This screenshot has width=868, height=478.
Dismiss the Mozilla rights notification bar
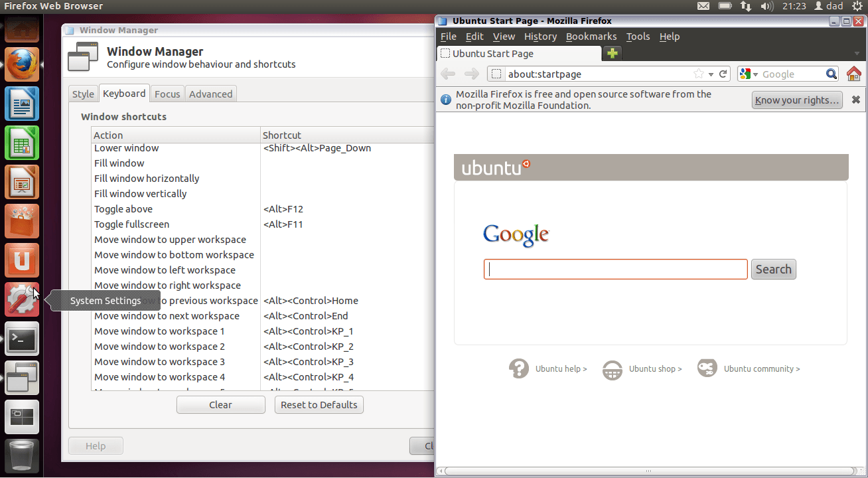pos(856,100)
